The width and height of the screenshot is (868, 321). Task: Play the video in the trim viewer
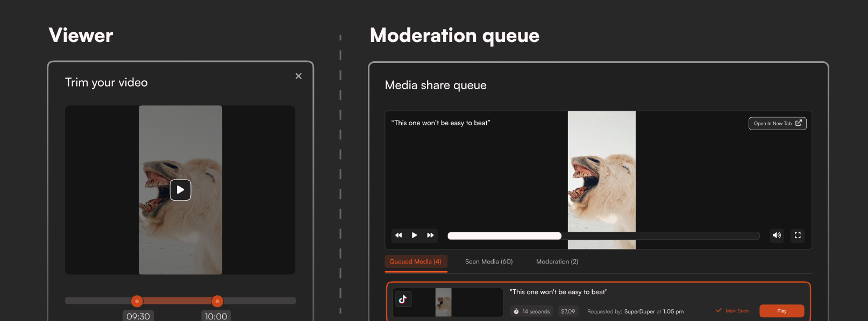tap(180, 190)
